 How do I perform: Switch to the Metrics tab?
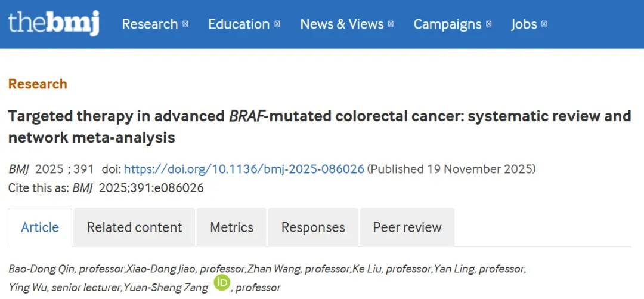tap(231, 227)
